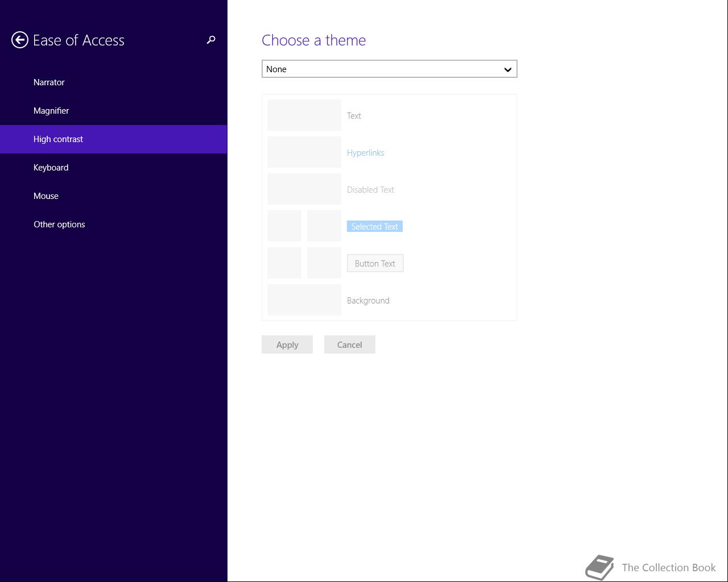The width and height of the screenshot is (728, 582).
Task: Click the Selected Text highlighted sample
Action: (375, 226)
